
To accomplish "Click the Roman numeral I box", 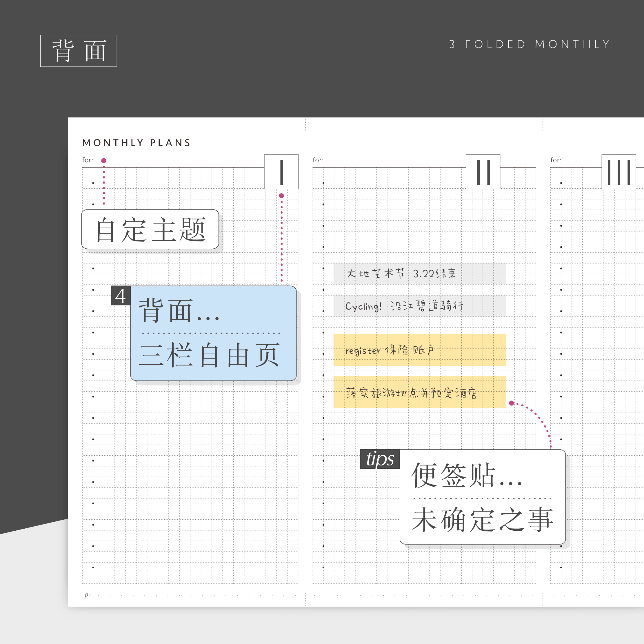I will point(281,172).
